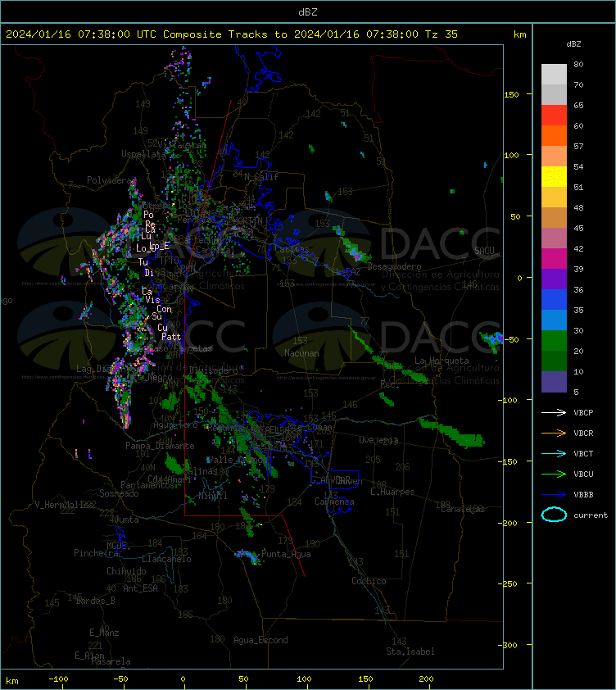Click the 'Nacunan' map label
The image size is (616, 690).
pyautogui.click(x=301, y=353)
